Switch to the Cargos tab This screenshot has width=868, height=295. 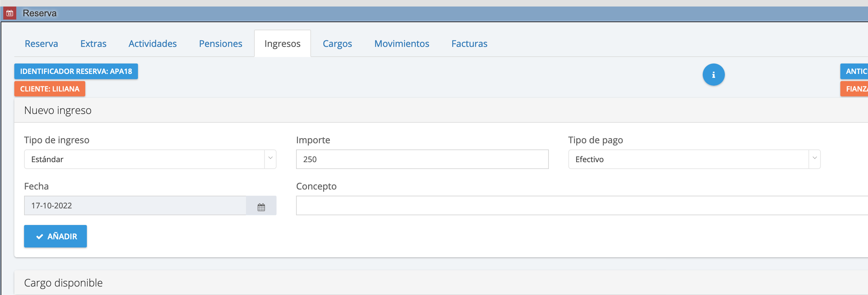(x=337, y=44)
